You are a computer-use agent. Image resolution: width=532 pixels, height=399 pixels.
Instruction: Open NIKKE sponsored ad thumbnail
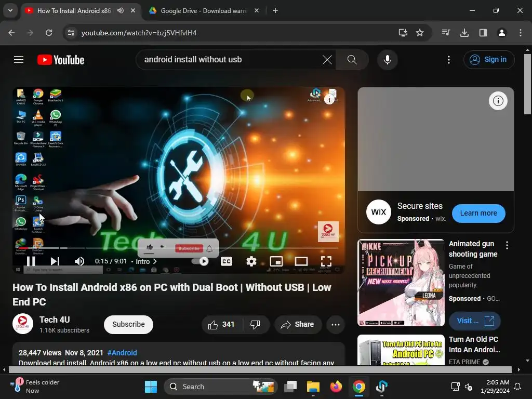click(401, 283)
